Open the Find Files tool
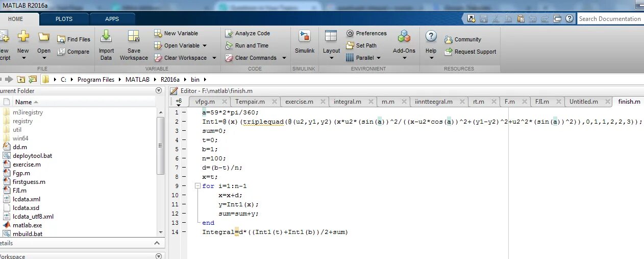Screen dimensions: 644x259 click(x=73, y=39)
